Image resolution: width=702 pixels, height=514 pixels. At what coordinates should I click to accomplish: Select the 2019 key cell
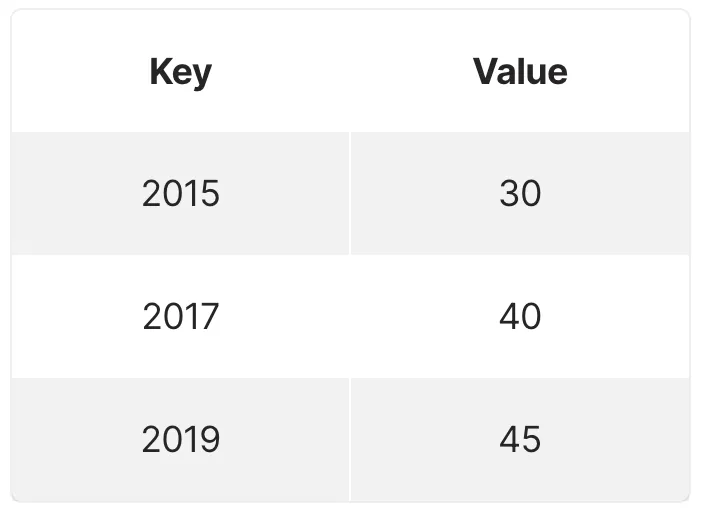point(180,440)
